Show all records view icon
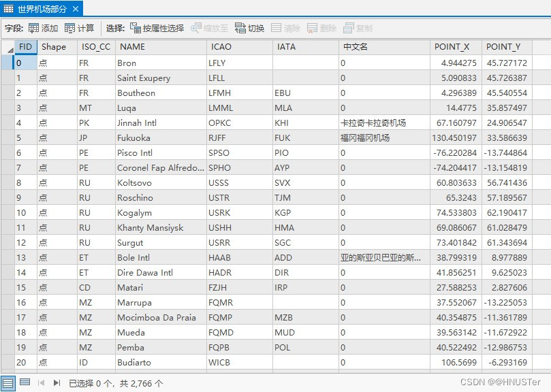Viewport: 551px width, 392px height. click(7, 383)
